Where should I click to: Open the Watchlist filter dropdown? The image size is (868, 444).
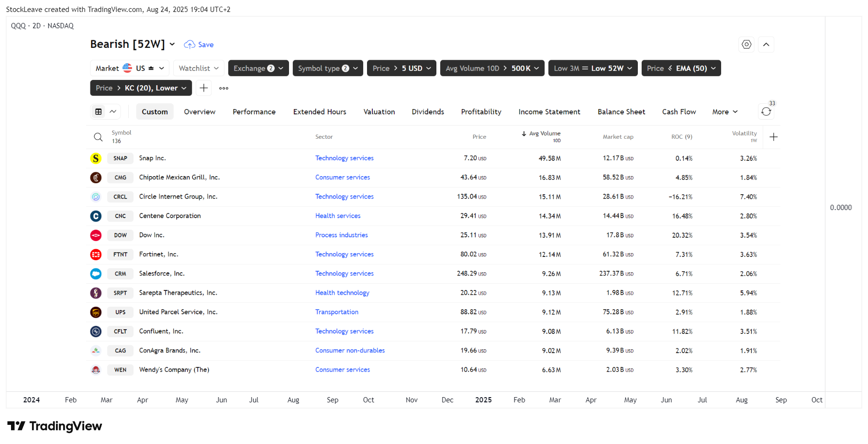pyautogui.click(x=199, y=68)
